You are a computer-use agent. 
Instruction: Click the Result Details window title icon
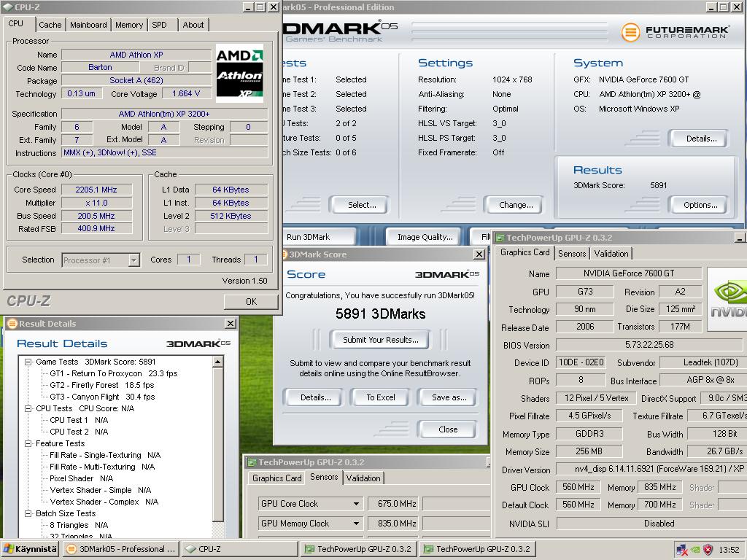point(12,323)
